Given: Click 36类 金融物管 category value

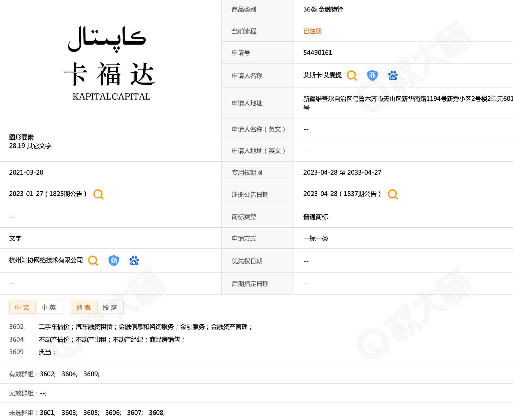Looking at the screenshot, I should [323, 9].
